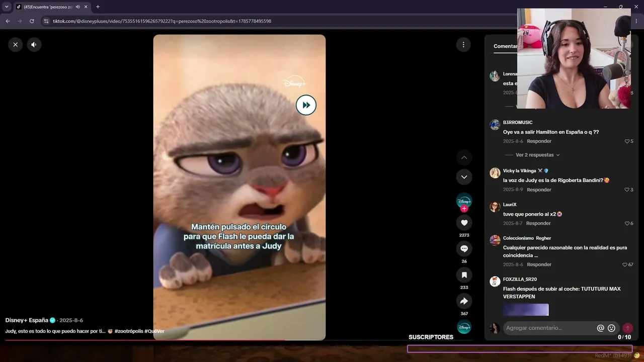This screenshot has width=644, height=362.
Task: Close the TikTok video viewer
Action: [x=15, y=44]
